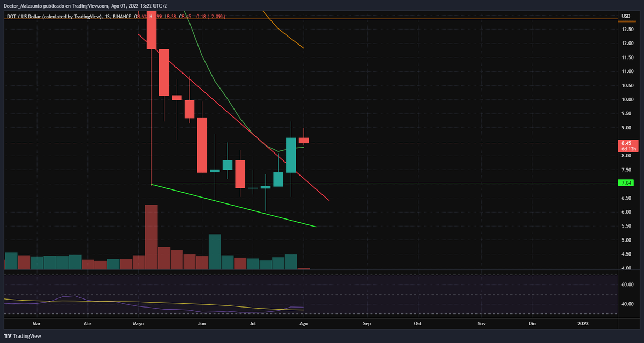644x343 pixels.
Task: Click the 6.50 price axis label
Action: (626, 198)
